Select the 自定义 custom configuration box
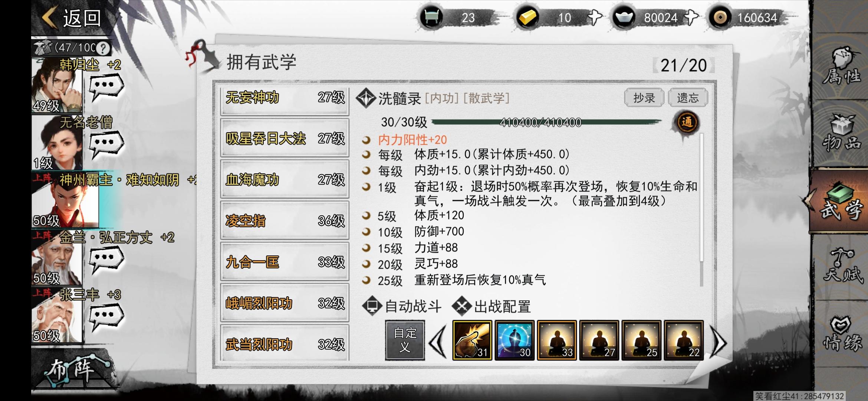868x401 pixels. [405, 340]
